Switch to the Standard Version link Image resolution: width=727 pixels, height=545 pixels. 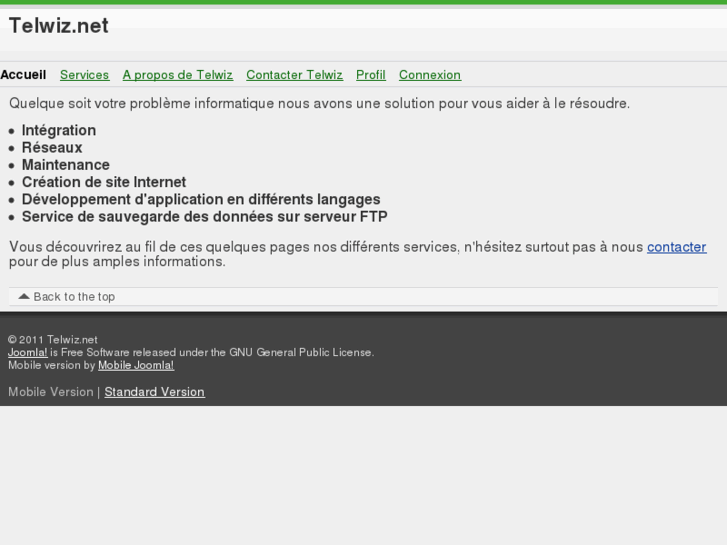point(154,392)
